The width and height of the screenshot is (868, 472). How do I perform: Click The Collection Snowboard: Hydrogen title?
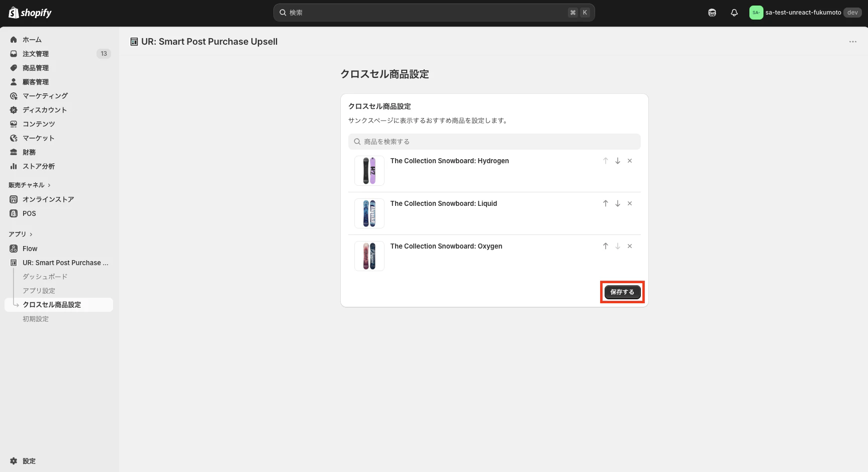coord(449,161)
